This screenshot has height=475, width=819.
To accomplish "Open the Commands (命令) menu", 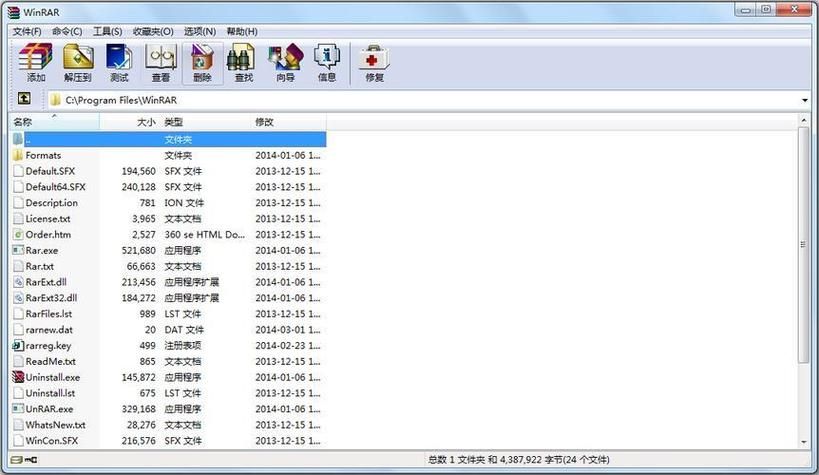I will pyautogui.click(x=67, y=32).
